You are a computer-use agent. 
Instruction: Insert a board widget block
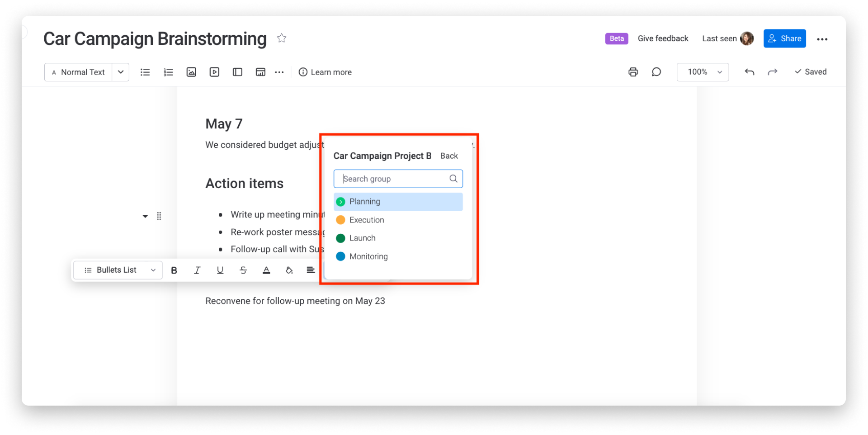point(260,72)
